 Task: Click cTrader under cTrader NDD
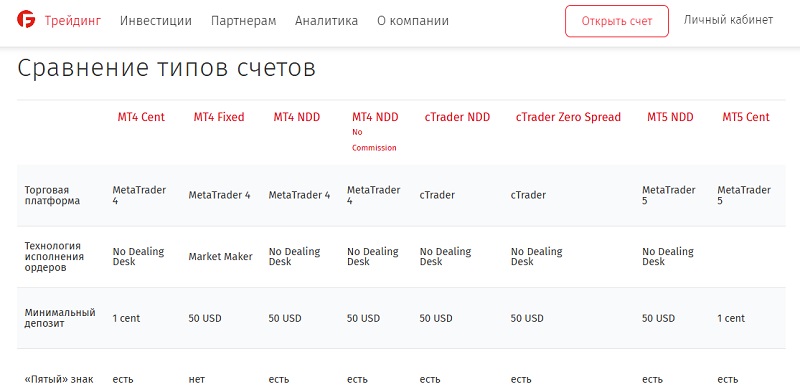[437, 195]
